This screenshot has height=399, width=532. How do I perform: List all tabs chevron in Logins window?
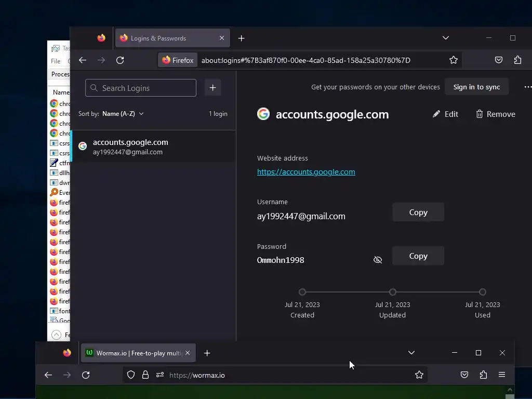(445, 37)
